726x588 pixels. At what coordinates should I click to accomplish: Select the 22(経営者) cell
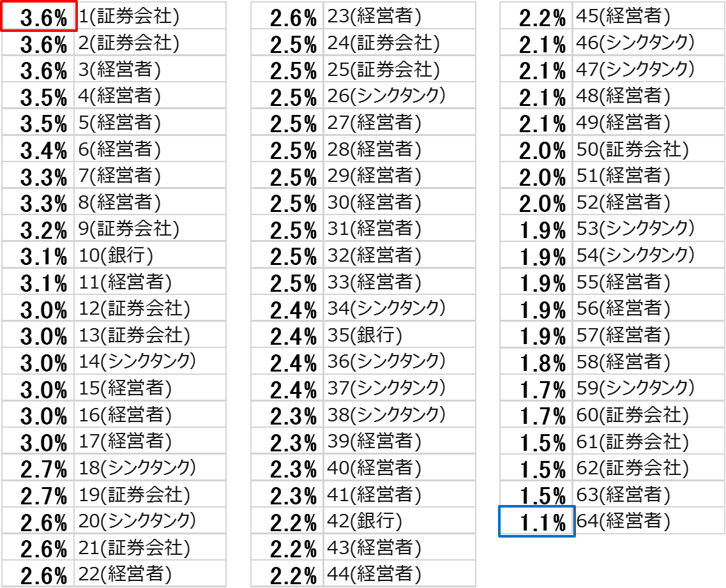coord(150,573)
